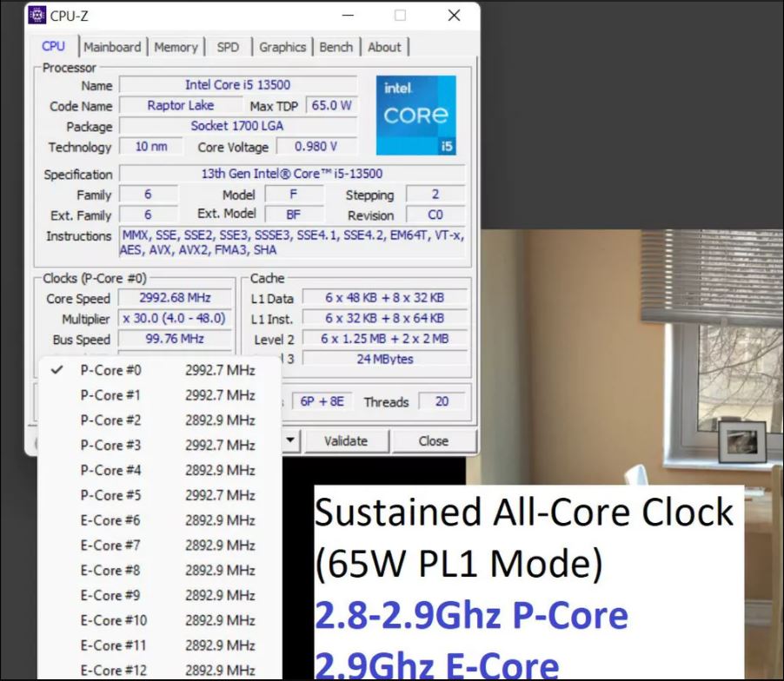Select the SPD tab
Screen dimensions: 784x681
pyautogui.click(x=228, y=47)
